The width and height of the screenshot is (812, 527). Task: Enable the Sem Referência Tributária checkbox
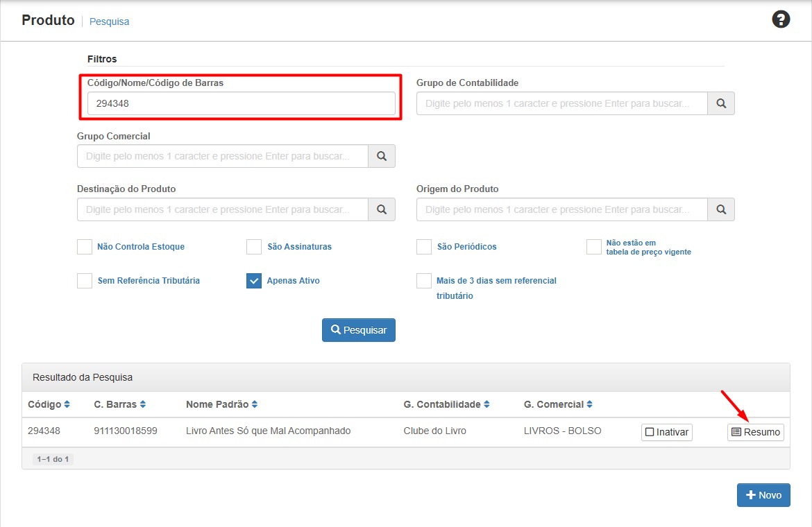tap(85, 281)
